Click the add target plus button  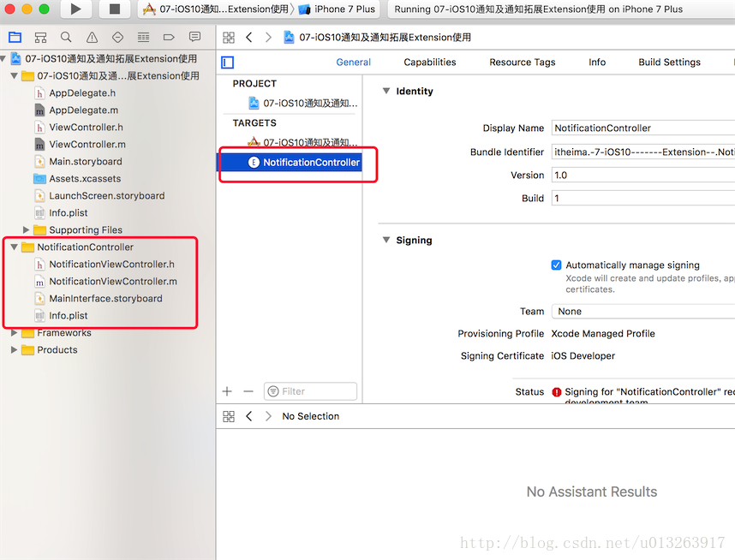(x=227, y=391)
